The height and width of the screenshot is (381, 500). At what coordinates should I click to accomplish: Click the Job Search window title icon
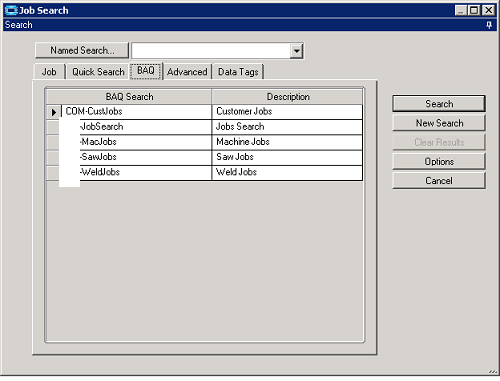pyautogui.click(x=11, y=10)
